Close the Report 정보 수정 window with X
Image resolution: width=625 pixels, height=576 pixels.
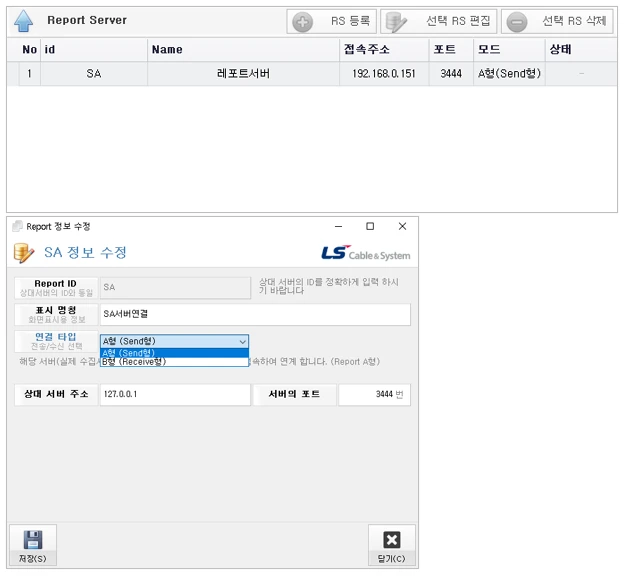(403, 226)
